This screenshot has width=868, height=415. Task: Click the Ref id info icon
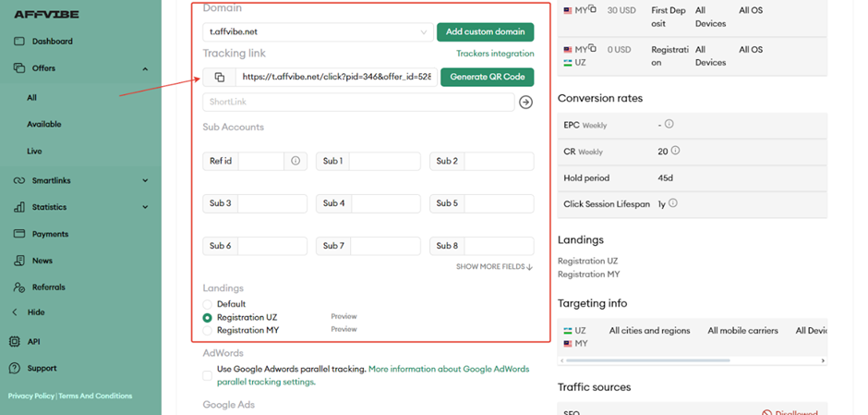coord(295,161)
